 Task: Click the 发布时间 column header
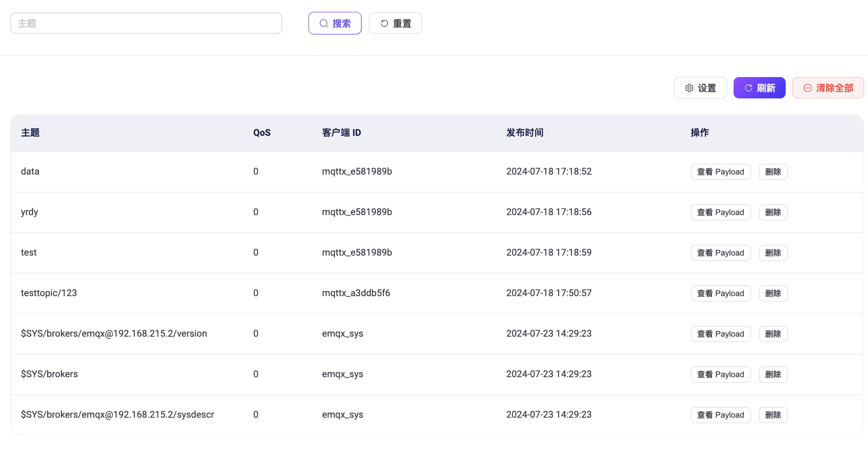point(524,133)
